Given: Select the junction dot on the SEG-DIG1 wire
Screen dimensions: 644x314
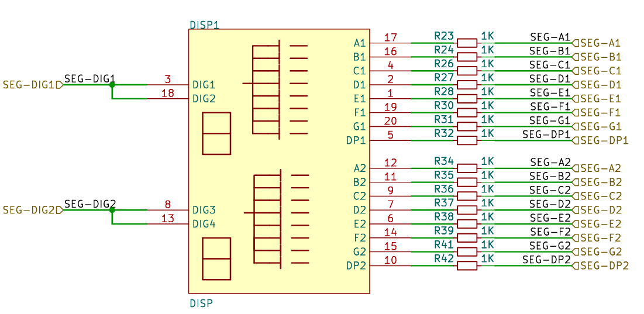Looking at the screenshot, I should tap(112, 85).
